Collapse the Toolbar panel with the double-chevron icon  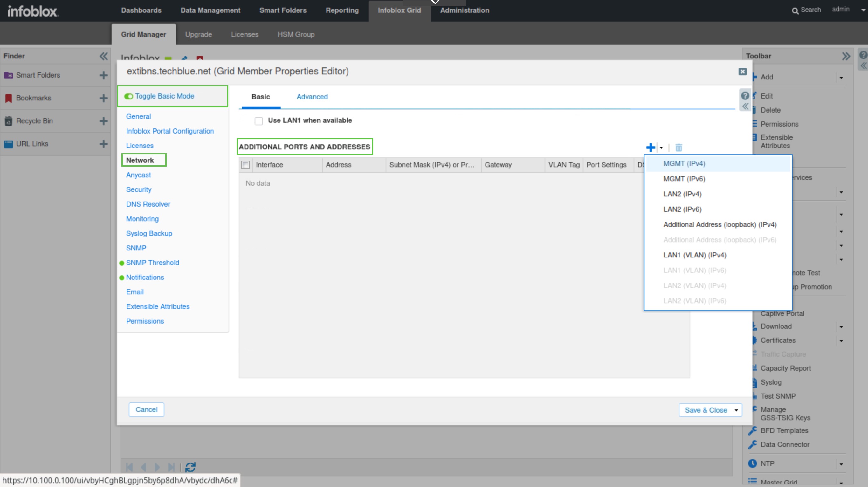(846, 56)
